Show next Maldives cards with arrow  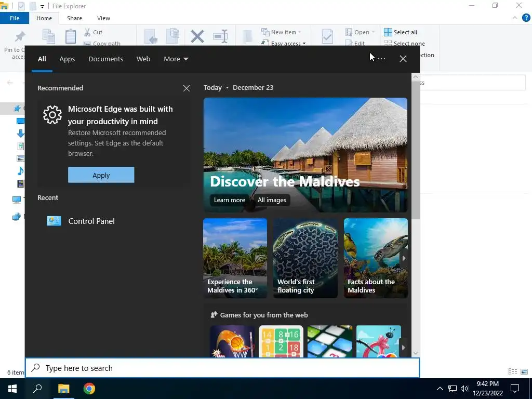point(404,258)
